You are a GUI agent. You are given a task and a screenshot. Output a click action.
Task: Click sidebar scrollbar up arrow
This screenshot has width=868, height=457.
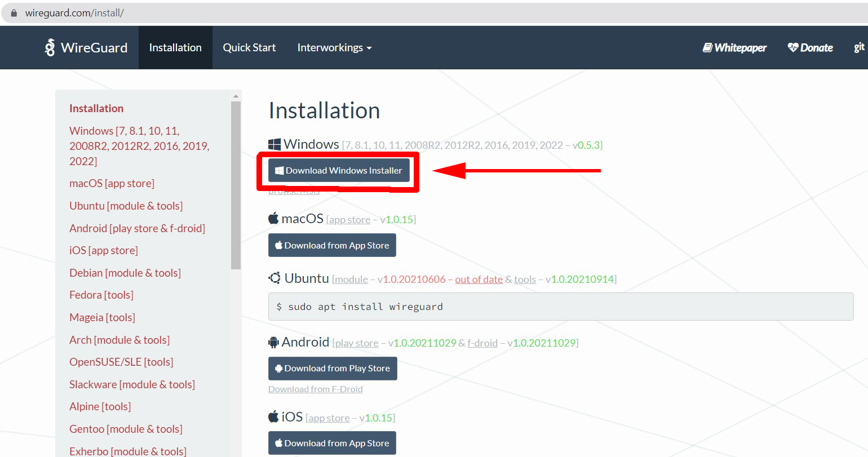coord(236,96)
